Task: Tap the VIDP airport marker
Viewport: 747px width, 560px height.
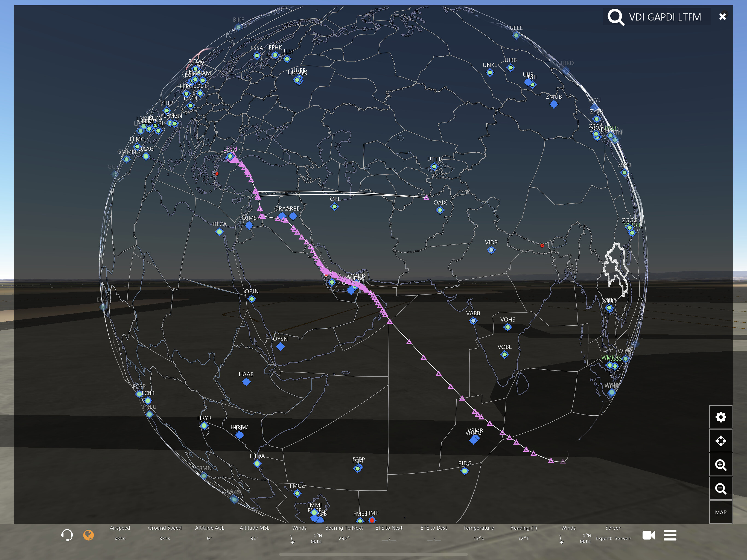Action: [491, 250]
